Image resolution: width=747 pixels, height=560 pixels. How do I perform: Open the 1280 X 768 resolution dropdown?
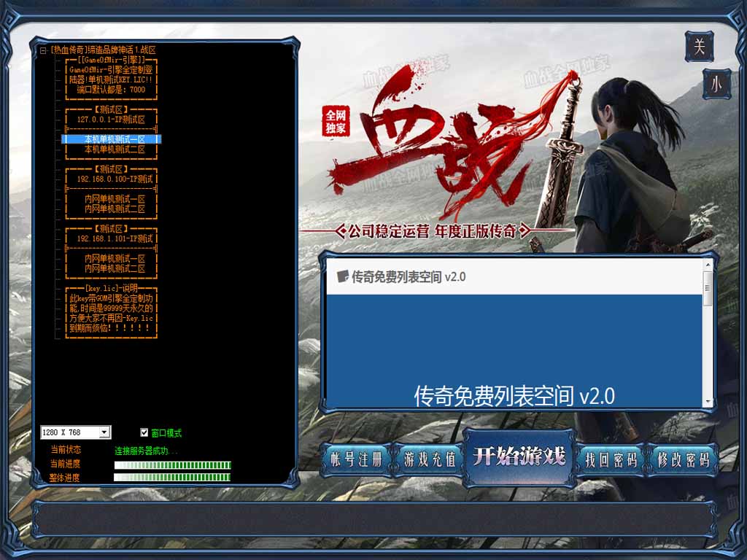(x=104, y=432)
